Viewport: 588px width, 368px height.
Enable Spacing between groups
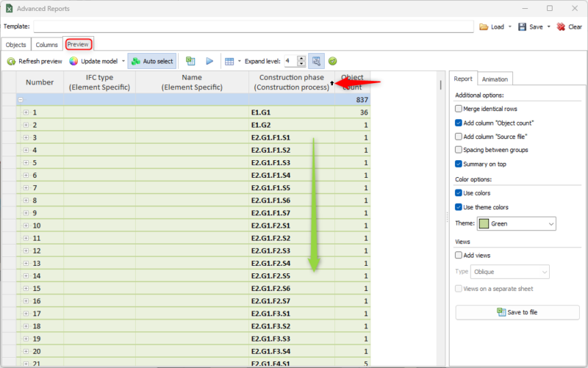[x=458, y=150]
